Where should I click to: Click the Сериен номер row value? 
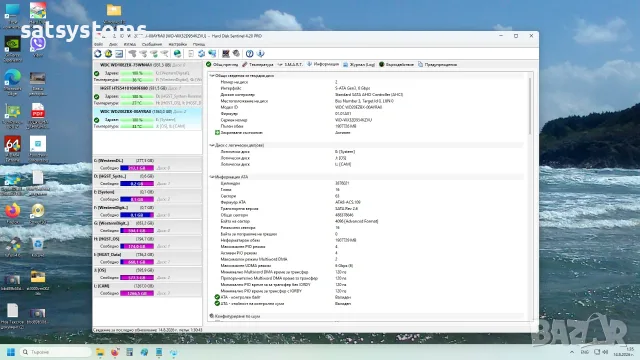click(x=353, y=120)
